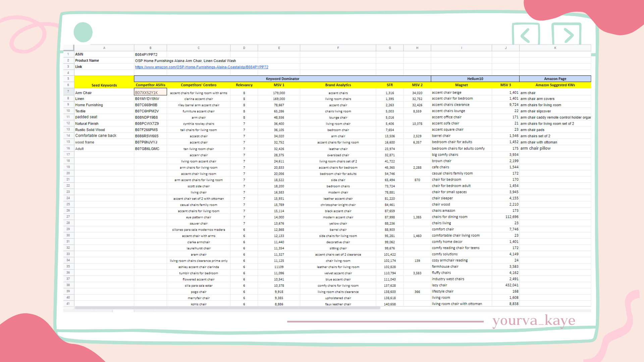Image resolution: width=644 pixels, height=362 pixels.
Task: Click 'faux leather chair' cell
Action: (338, 304)
